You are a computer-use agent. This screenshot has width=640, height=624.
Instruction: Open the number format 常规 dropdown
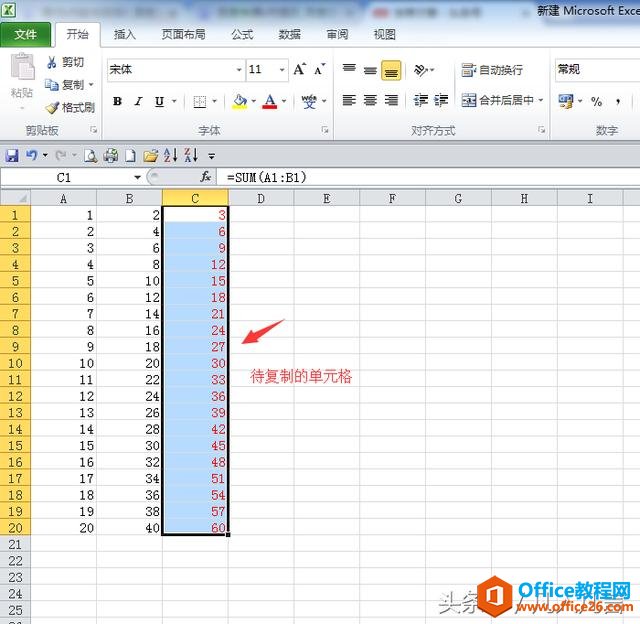click(598, 69)
